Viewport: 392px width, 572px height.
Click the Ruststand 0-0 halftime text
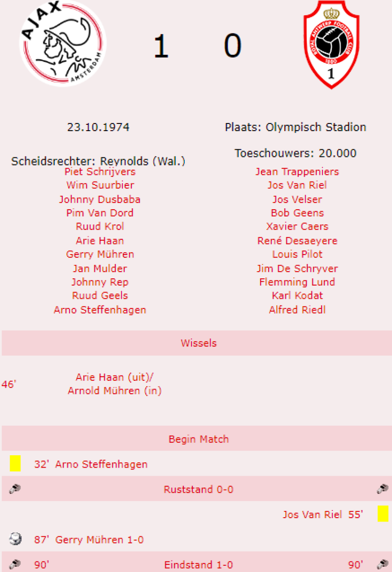[198, 490]
